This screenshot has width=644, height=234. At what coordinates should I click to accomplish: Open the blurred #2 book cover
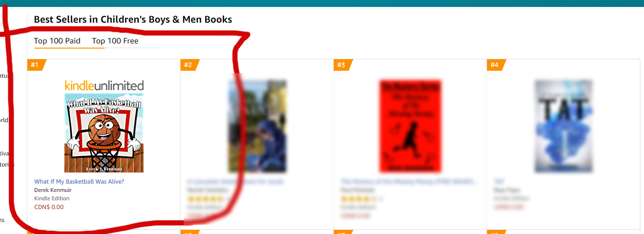257,126
